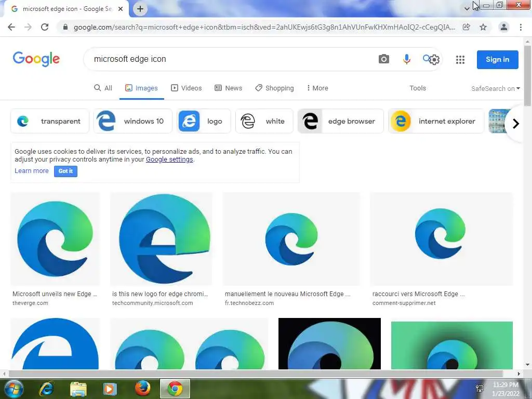
Task: Switch to the All results tab
Action: coord(103,88)
